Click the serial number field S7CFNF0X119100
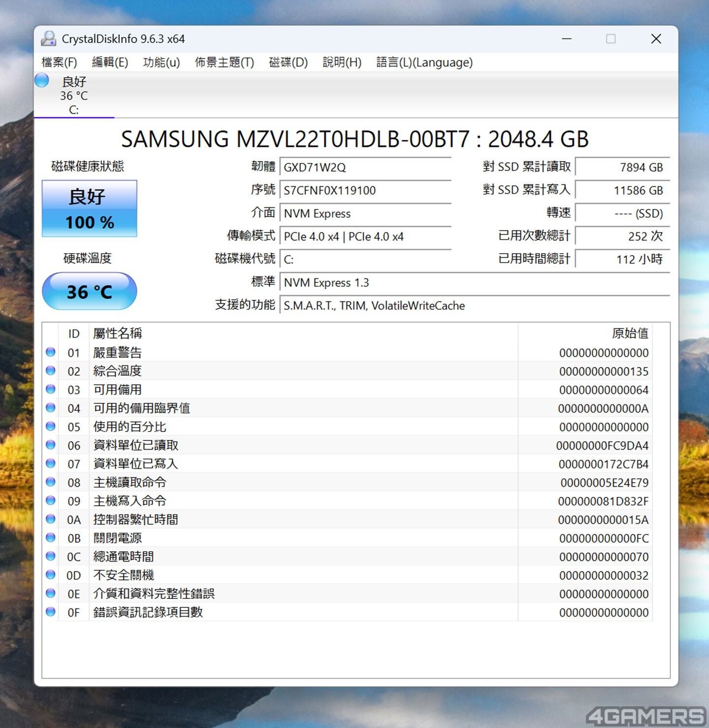This screenshot has height=728, width=709. point(365,190)
